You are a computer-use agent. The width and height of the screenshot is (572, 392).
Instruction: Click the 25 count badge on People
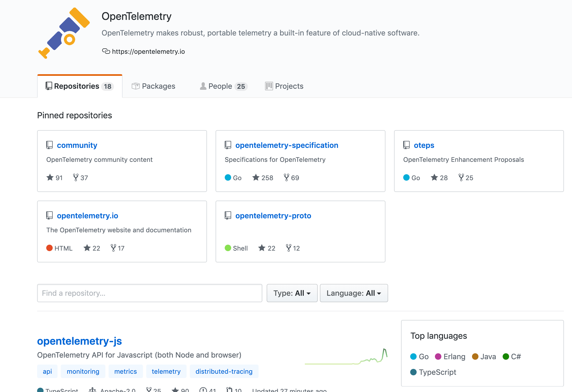click(x=241, y=86)
